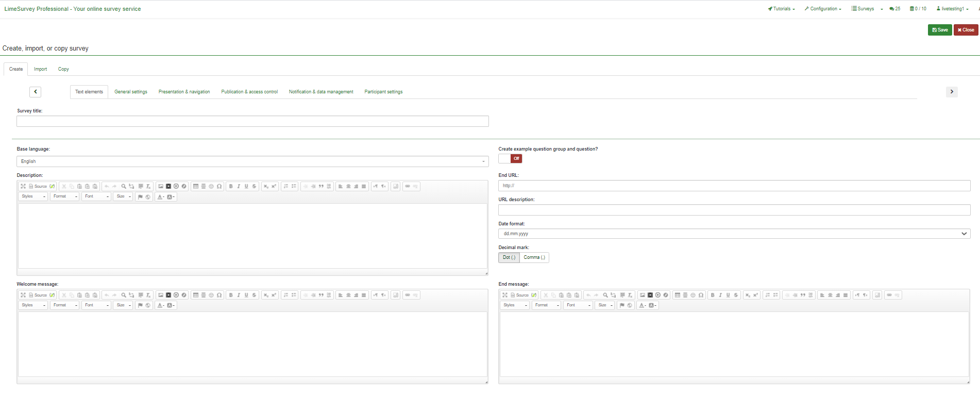980x394 pixels.
Task: Click into the Survey title field
Action: pyautogui.click(x=252, y=121)
